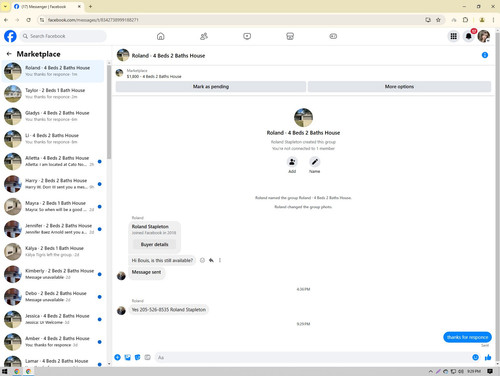The image size is (500, 376).
Task: Open the Gaming tab icon
Action: coord(333,36)
